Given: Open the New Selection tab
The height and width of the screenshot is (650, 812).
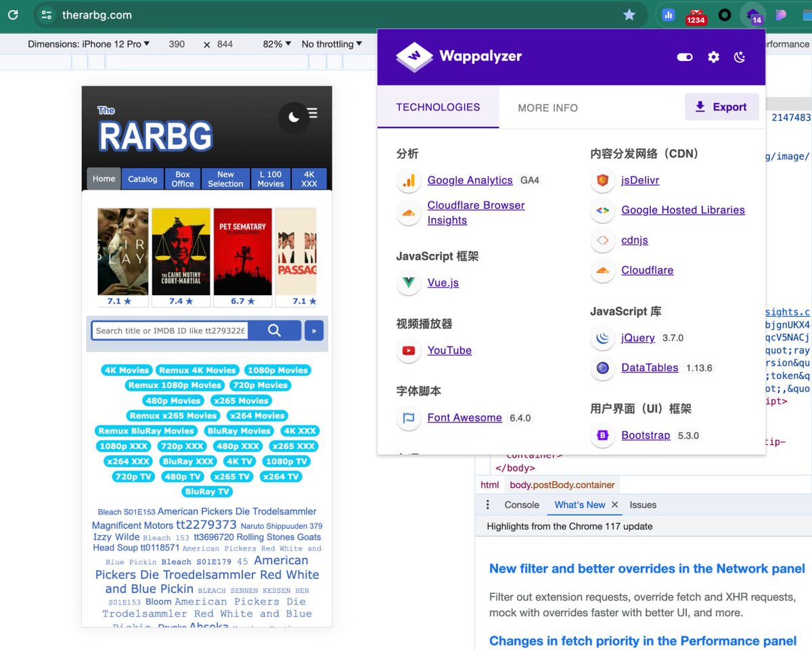Looking at the screenshot, I should (225, 179).
